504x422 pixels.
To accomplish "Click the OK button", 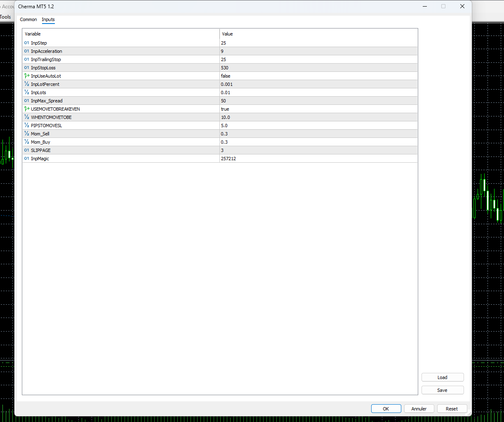I will [x=386, y=409].
